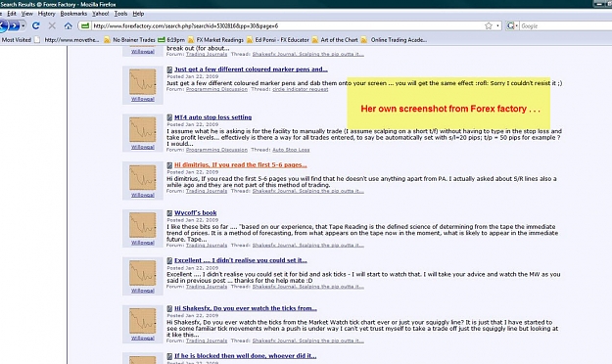The height and width of the screenshot is (364, 612).
Task: Open the History menu
Action: coord(46,14)
